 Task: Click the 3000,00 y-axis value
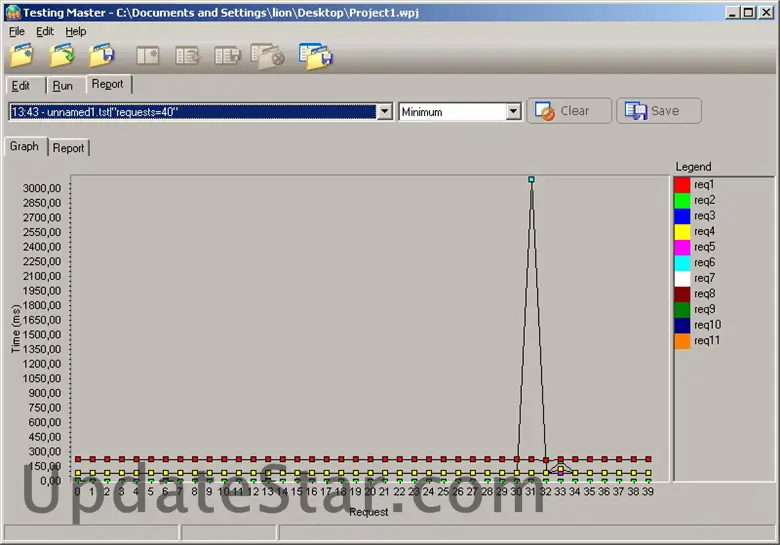(42, 188)
